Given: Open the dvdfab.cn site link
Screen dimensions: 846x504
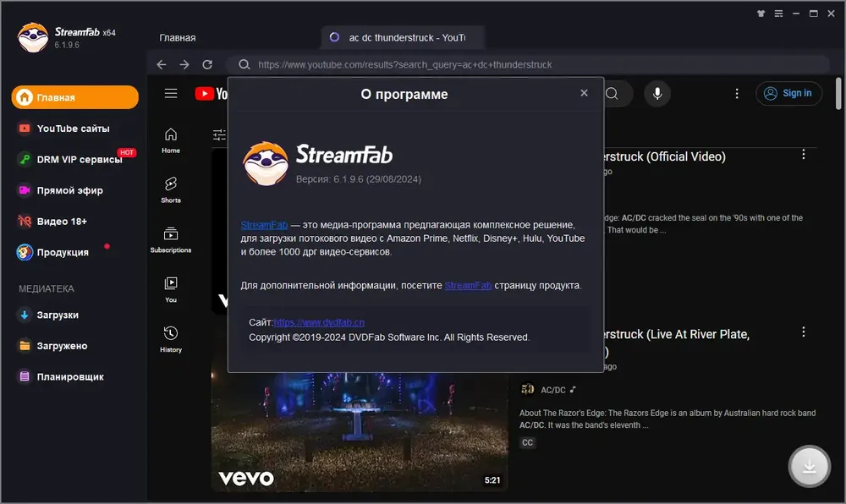Looking at the screenshot, I should tap(319, 322).
